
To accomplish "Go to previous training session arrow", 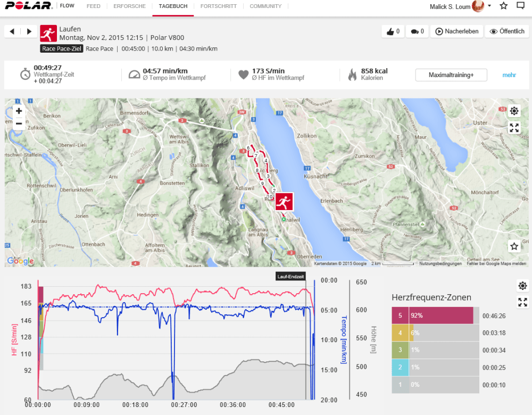I will pyautogui.click(x=12, y=31).
